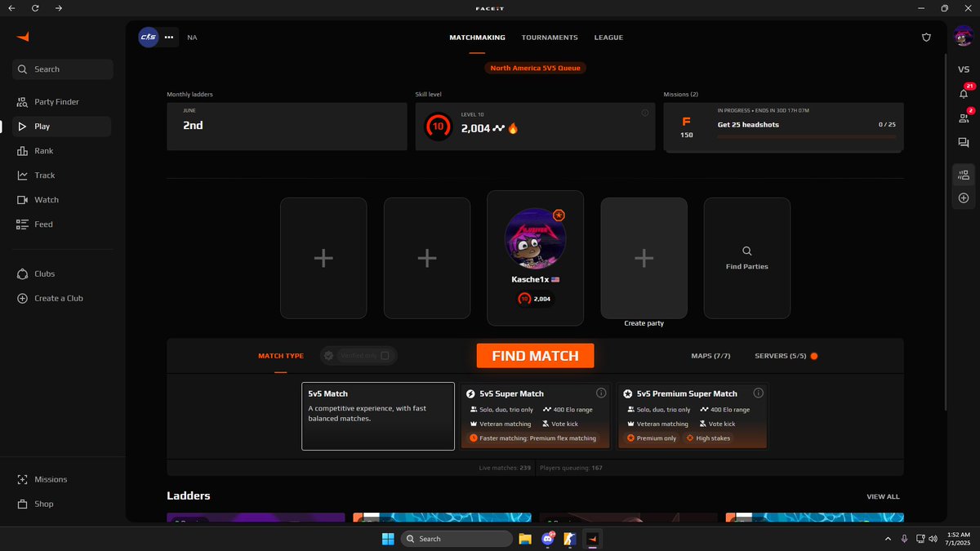
Task: Click the Search field in the sidebar
Action: pos(63,69)
